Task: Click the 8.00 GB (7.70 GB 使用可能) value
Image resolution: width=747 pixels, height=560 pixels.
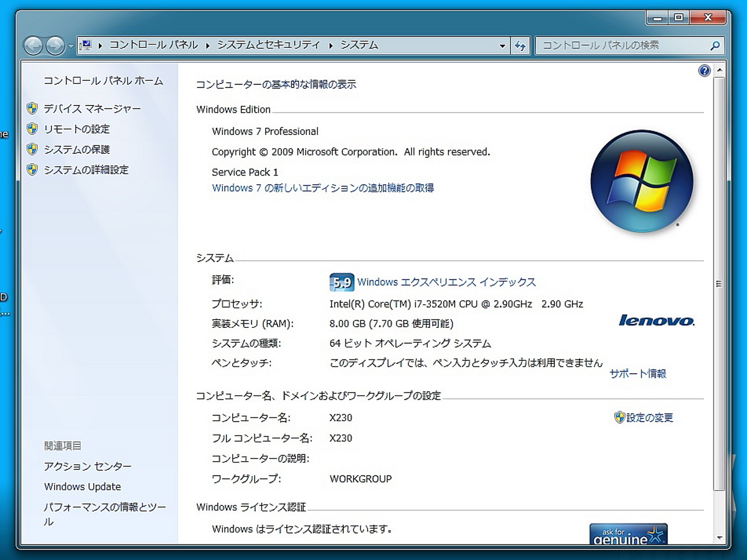Action: click(392, 324)
